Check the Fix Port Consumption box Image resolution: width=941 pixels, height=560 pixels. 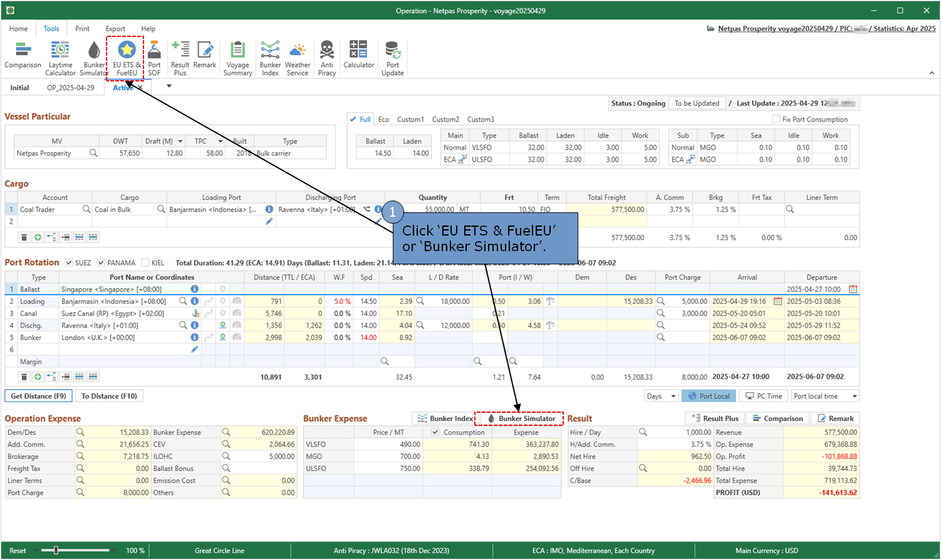pyautogui.click(x=777, y=120)
